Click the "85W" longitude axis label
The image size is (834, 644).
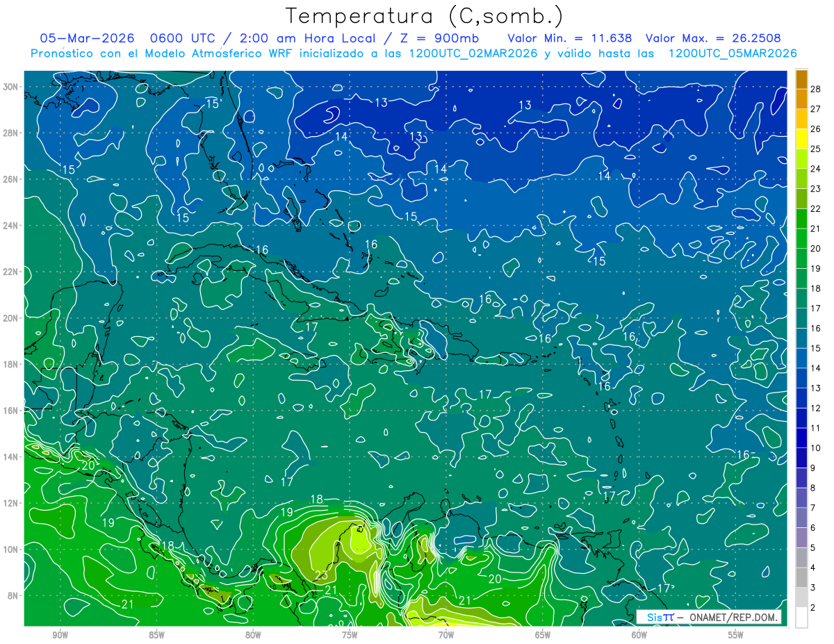click(156, 635)
